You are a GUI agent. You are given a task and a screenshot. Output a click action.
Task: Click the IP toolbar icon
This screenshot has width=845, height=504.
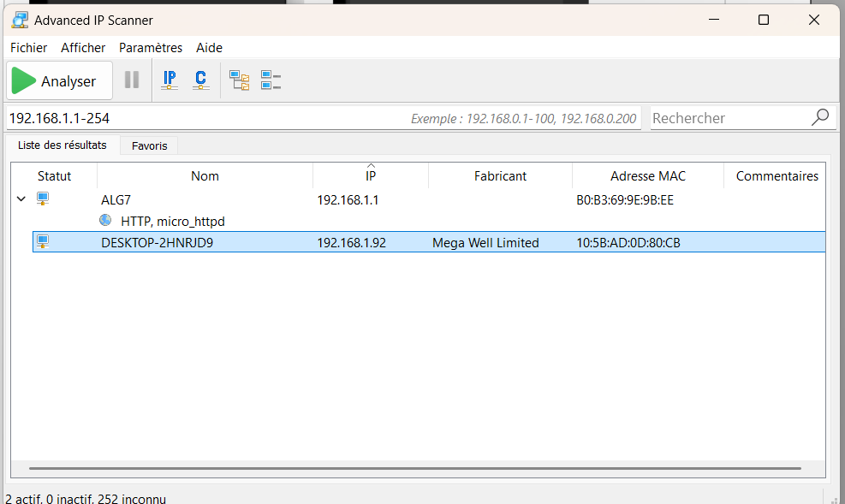(170, 80)
